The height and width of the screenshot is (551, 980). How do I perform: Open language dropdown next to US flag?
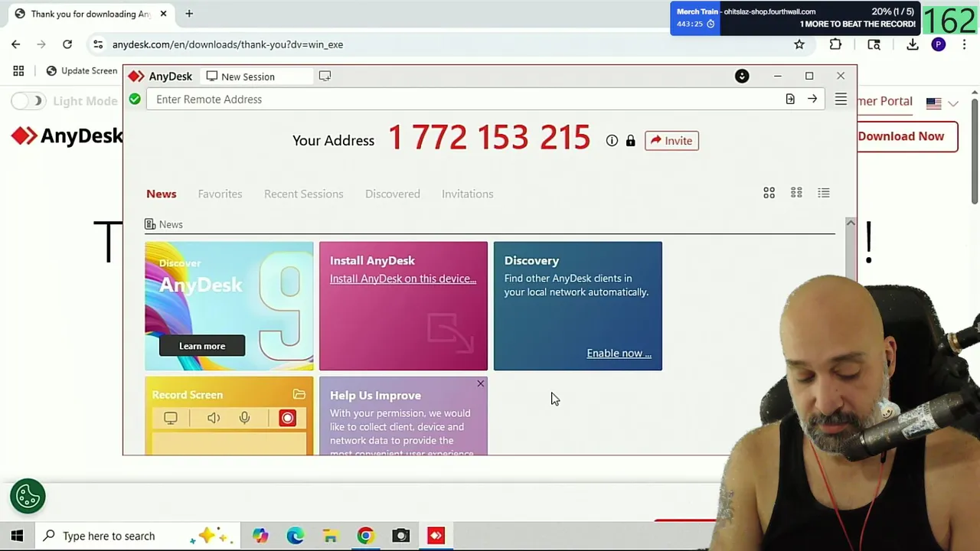(x=953, y=103)
